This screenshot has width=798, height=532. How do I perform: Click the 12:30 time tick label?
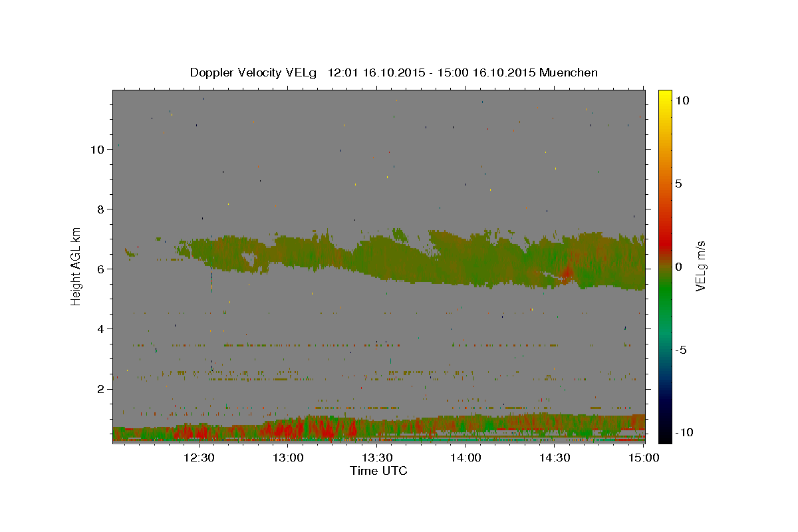(199, 458)
